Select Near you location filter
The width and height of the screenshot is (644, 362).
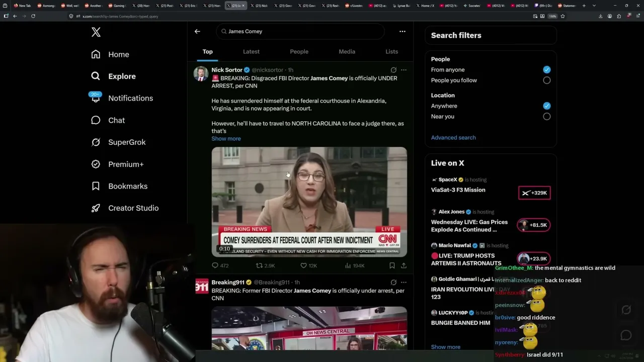click(547, 117)
